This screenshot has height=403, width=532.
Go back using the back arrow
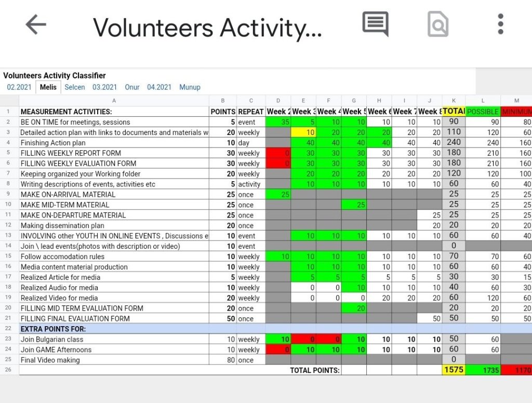click(36, 24)
